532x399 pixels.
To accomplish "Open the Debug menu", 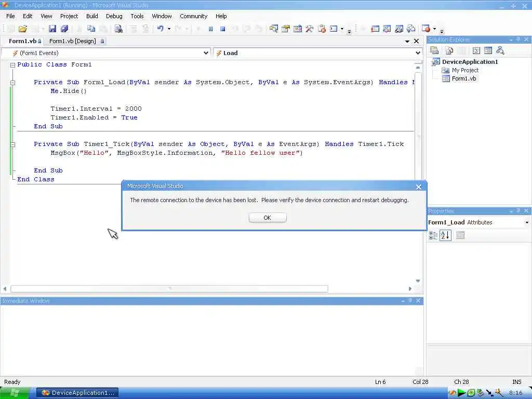I will pos(114,16).
